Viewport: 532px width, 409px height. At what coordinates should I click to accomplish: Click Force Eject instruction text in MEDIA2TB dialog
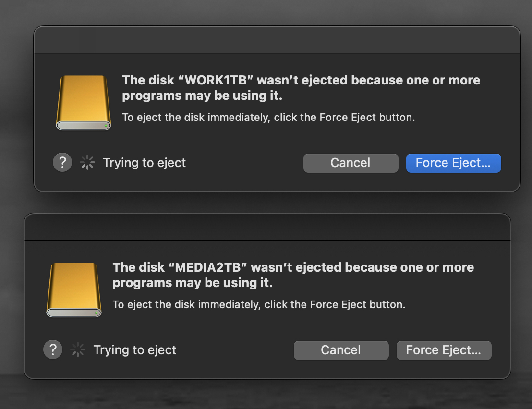(x=259, y=304)
